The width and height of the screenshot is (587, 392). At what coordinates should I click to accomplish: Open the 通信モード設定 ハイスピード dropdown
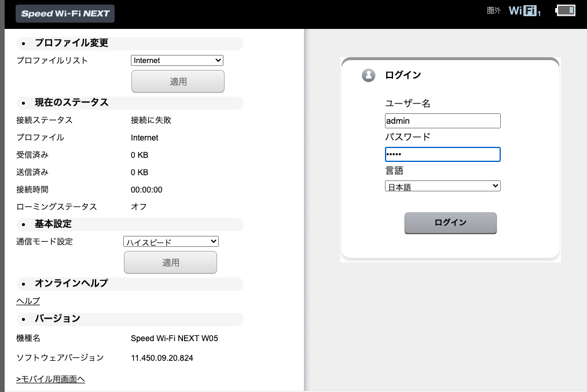tap(171, 242)
